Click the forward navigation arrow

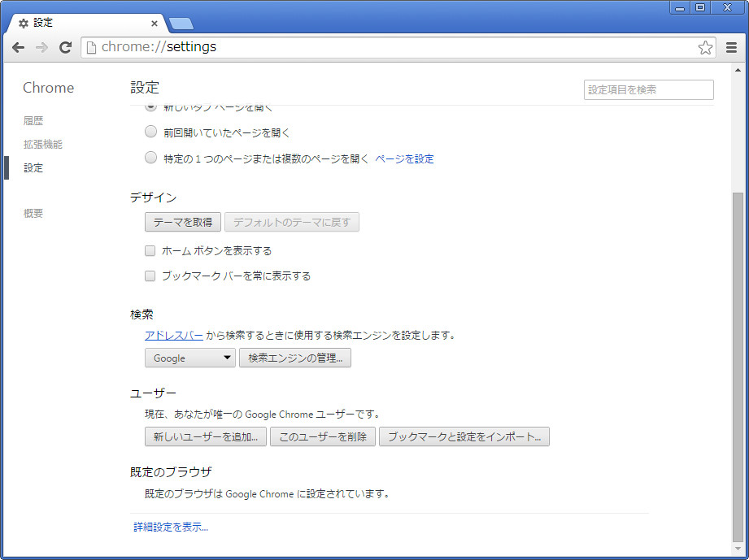[x=41, y=47]
